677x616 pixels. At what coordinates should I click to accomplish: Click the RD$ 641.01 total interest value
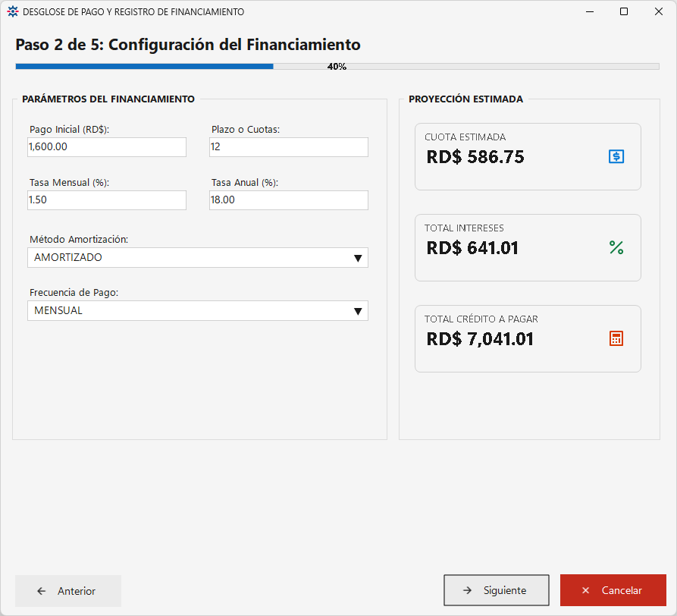click(472, 248)
